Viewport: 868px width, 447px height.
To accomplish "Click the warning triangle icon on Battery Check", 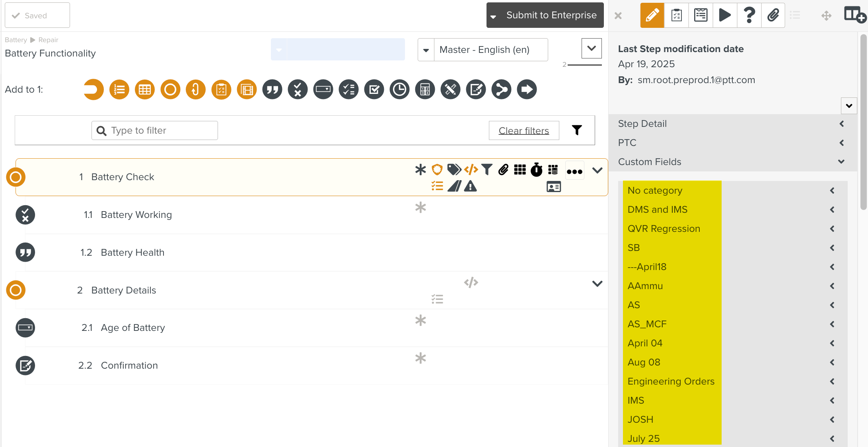I will (x=470, y=186).
